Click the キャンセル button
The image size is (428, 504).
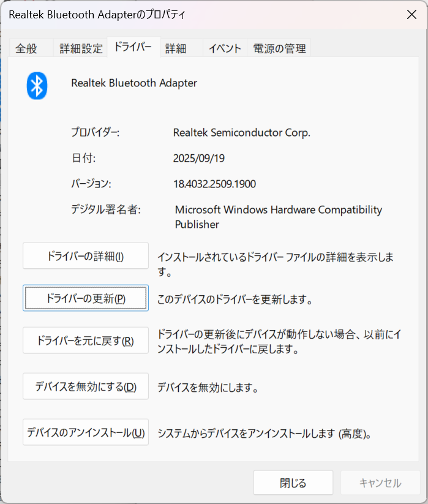(380, 483)
